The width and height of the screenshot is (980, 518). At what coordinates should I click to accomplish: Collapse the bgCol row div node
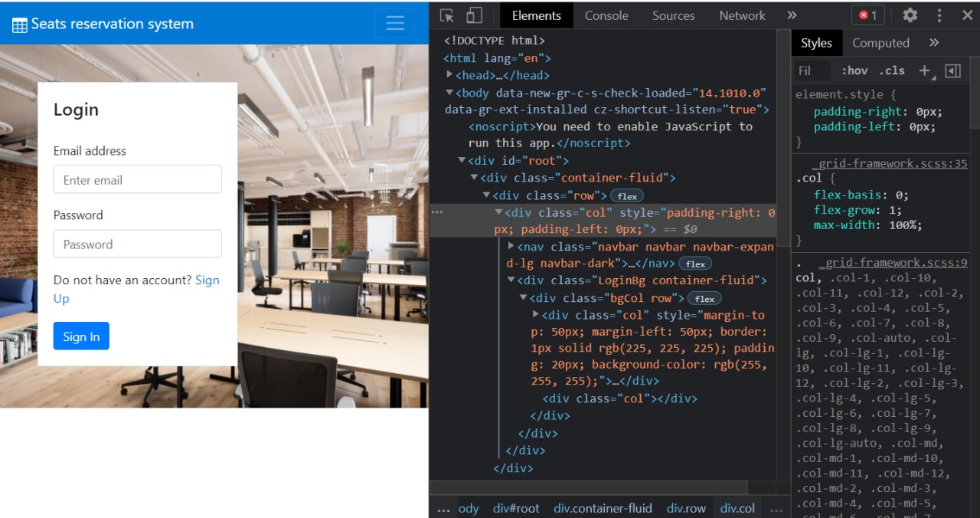(524, 298)
